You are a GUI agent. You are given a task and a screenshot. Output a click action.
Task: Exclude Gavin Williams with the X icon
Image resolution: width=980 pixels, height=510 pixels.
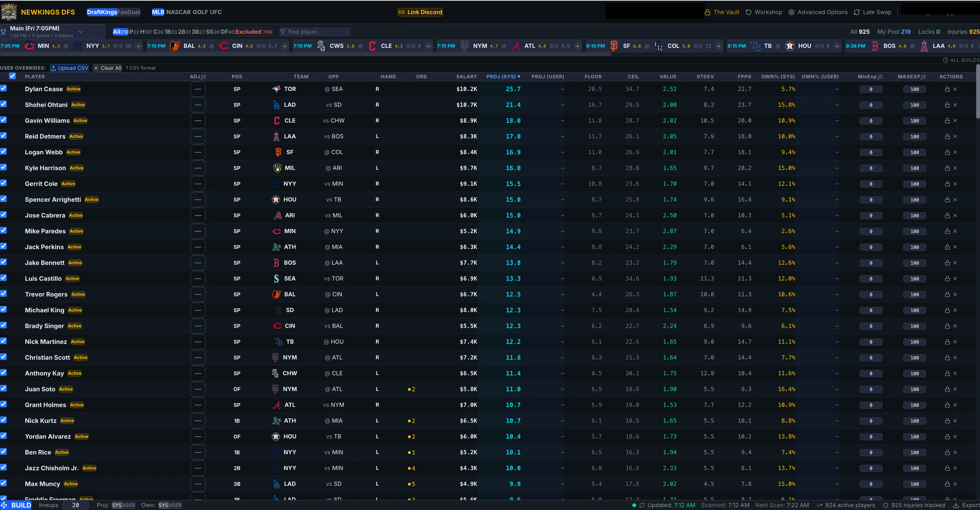tap(955, 121)
